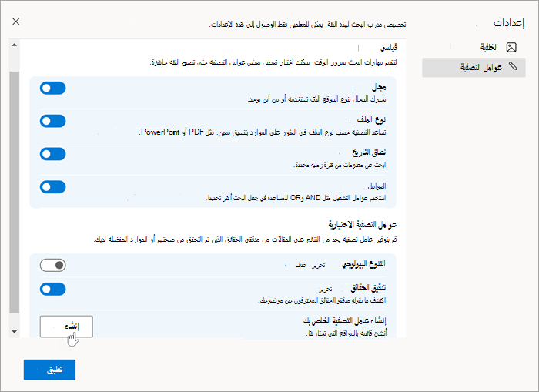Viewport: 539px width, 392px height.
Task: Click the التنوع البيولوجي filter name
Action: coord(363,264)
